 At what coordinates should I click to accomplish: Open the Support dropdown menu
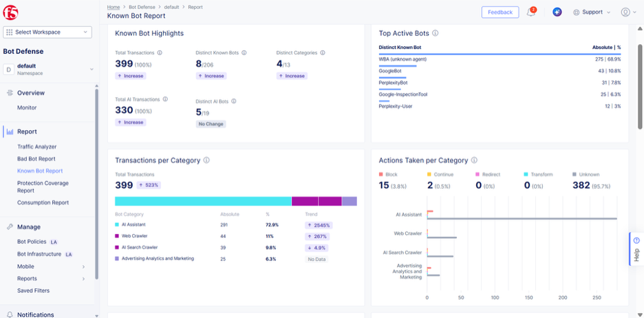pyautogui.click(x=592, y=12)
